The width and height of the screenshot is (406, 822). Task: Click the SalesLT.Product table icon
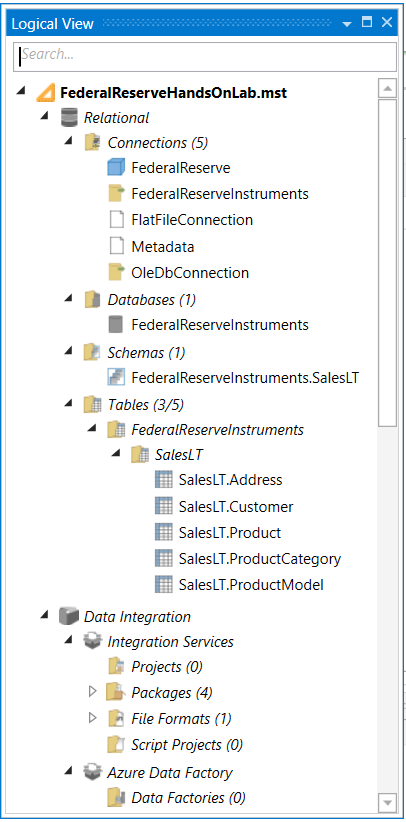point(164,533)
